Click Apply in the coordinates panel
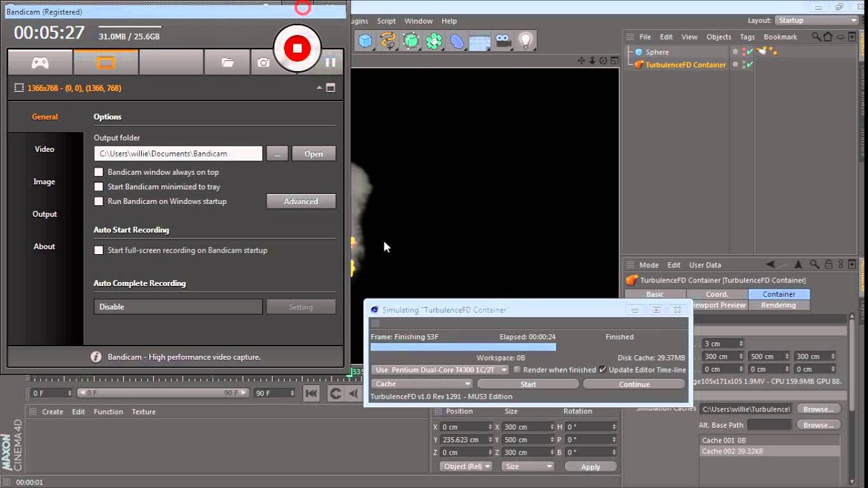This screenshot has height=488, width=868. 591,467
